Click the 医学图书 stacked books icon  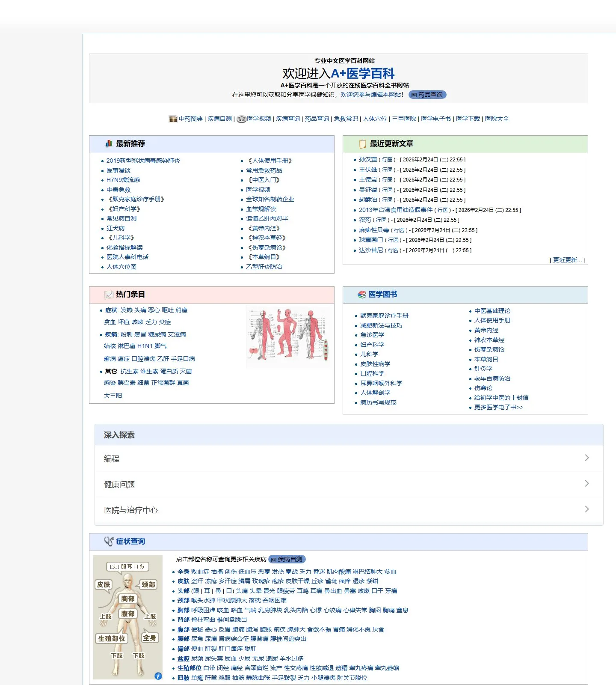tap(362, 295)
